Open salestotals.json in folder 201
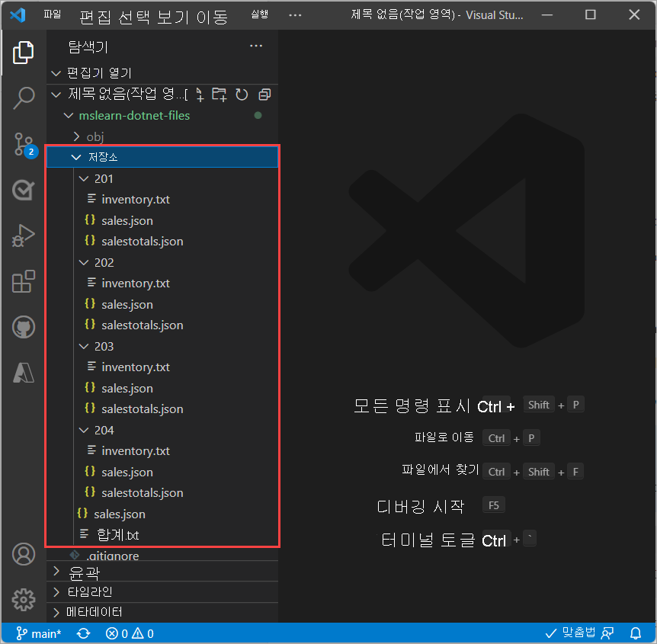Viewport: 657px width, 644px height. coord(162,242)
